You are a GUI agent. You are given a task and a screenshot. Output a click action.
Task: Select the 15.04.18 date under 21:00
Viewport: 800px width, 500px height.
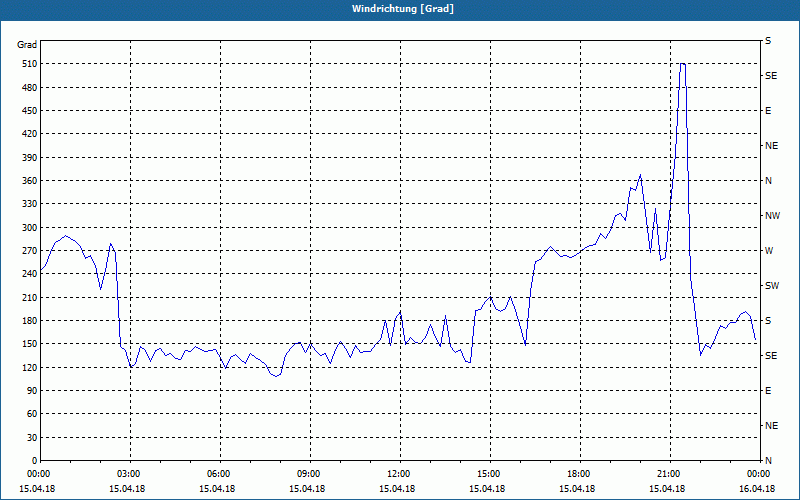tap(667, 489)
